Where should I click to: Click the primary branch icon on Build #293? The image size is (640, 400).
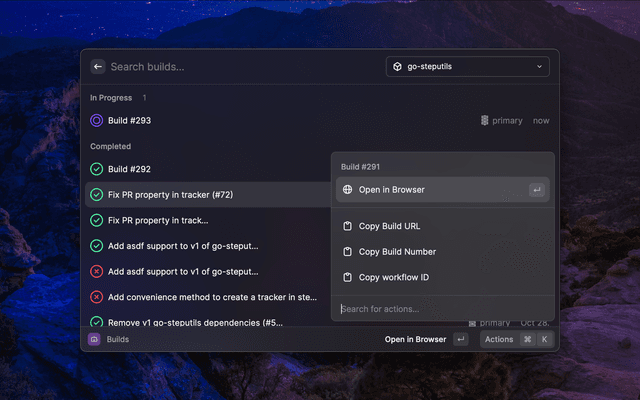click(484, 121)
